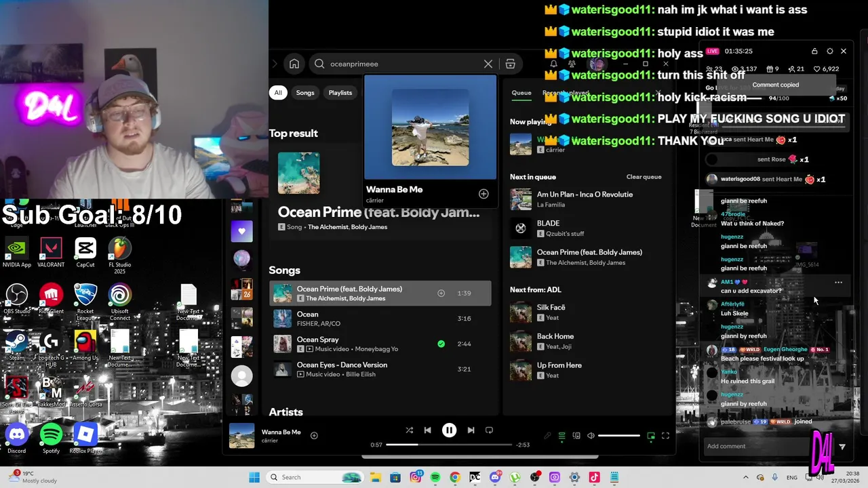Open Discord desktop shortcut

pos(16,439)
